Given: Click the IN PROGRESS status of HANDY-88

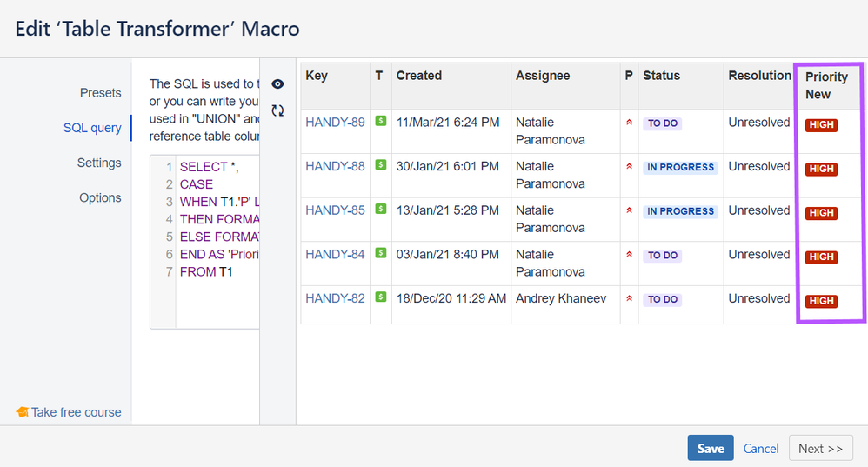Looking at the screenshot, I should coord(680,167).
